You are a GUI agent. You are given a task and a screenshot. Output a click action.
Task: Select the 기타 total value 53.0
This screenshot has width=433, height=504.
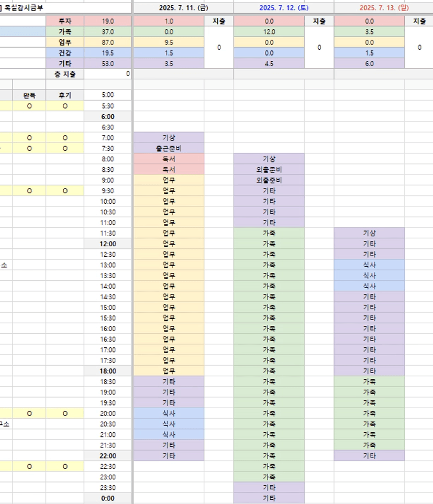pyautogui.click(x=108, y=63)
